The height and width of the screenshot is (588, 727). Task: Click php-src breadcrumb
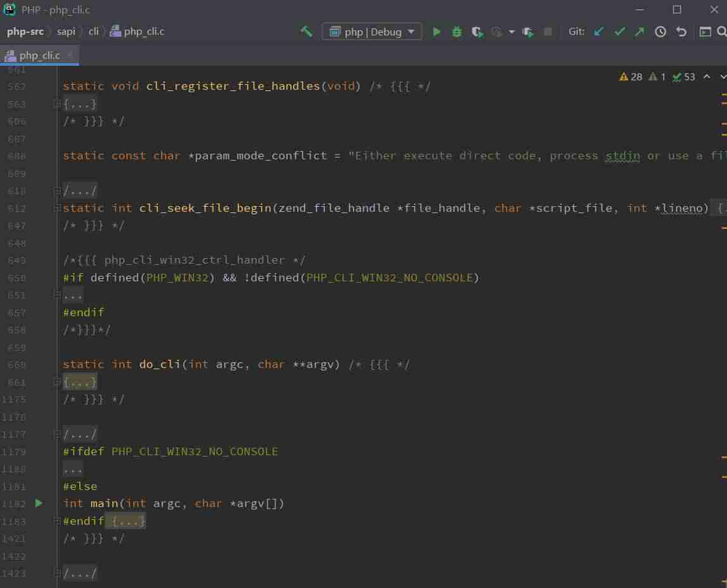[x=25, y=32]
